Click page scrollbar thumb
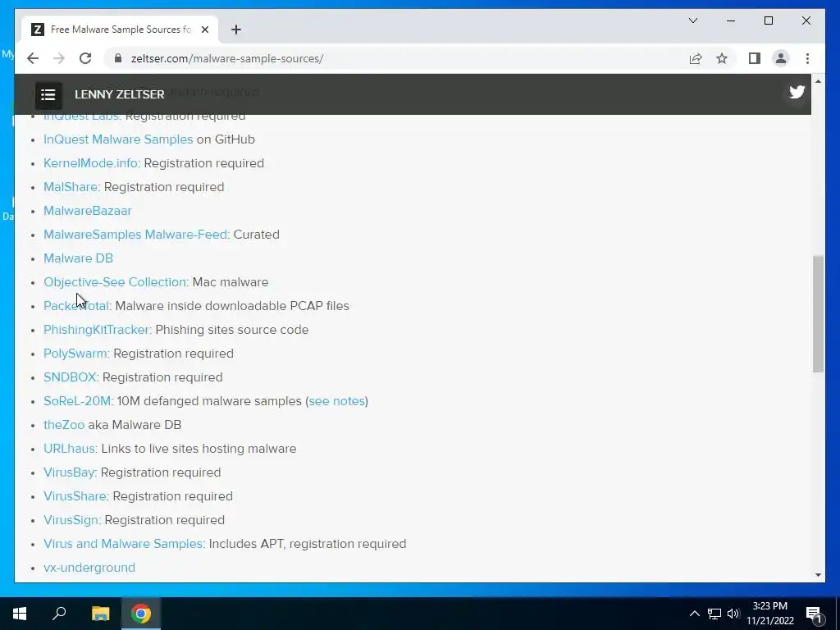 point(818,314)
